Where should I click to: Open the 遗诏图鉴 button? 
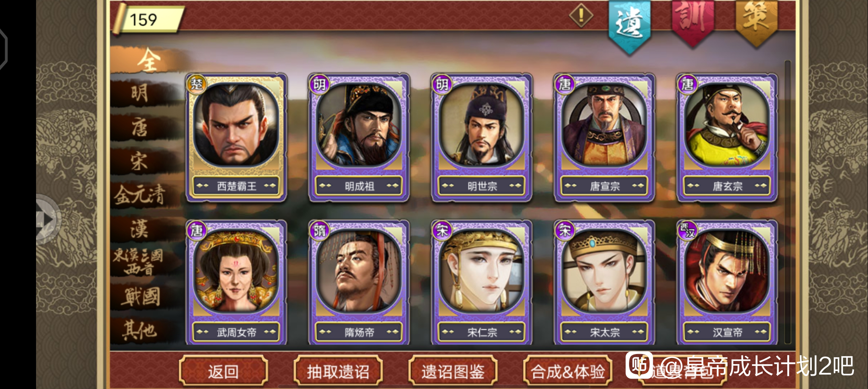pyautogui.click(x=453, y=371)
